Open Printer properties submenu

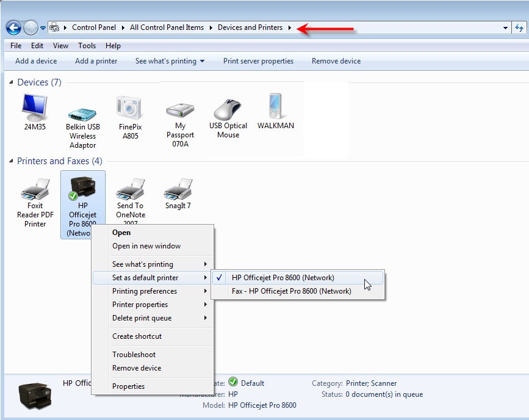point(153,305)
